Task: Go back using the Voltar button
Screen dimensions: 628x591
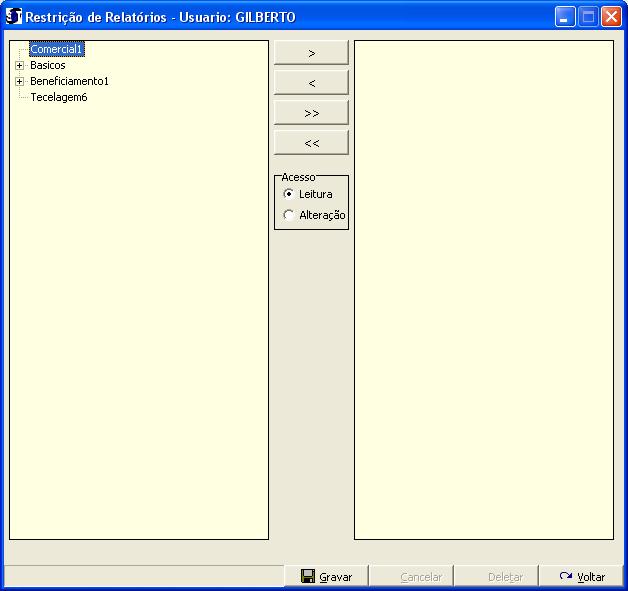Action: pos(581,576)
